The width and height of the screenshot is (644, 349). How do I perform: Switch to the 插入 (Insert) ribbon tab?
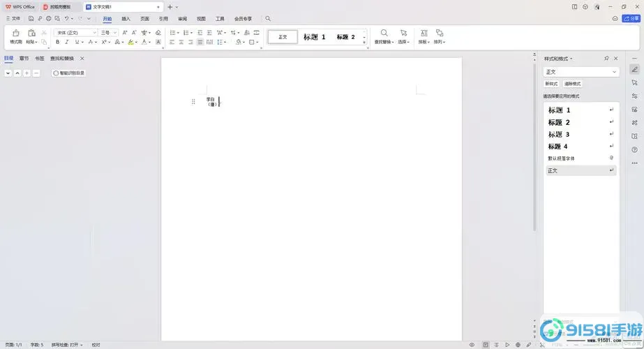[126, 19]
